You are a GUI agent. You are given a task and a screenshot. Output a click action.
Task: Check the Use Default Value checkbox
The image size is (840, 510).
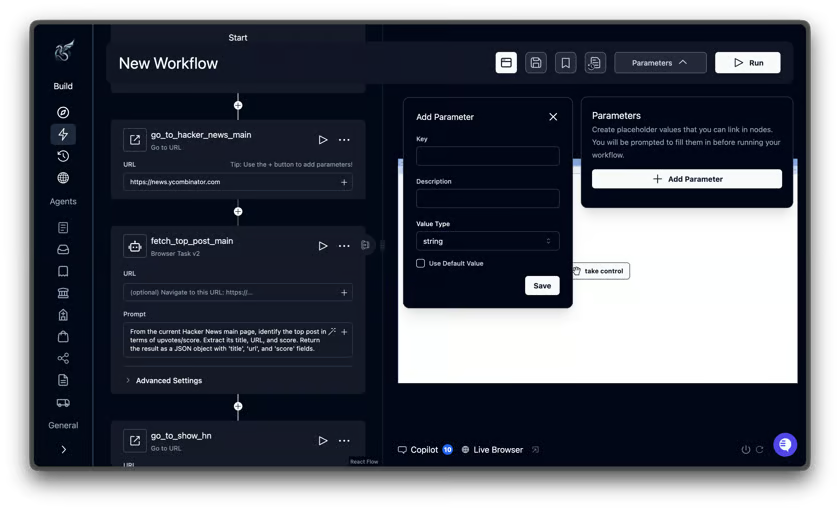(421, 264)
